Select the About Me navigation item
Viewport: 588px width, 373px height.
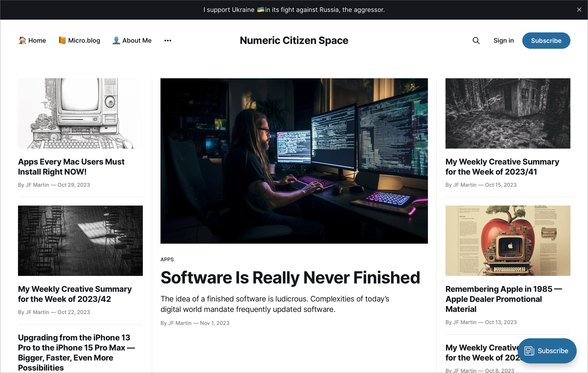[137, 40]
